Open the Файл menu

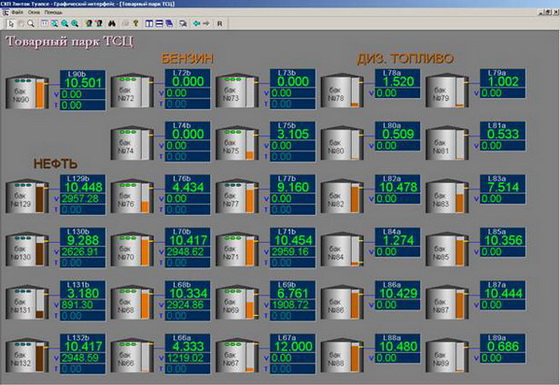17,12
